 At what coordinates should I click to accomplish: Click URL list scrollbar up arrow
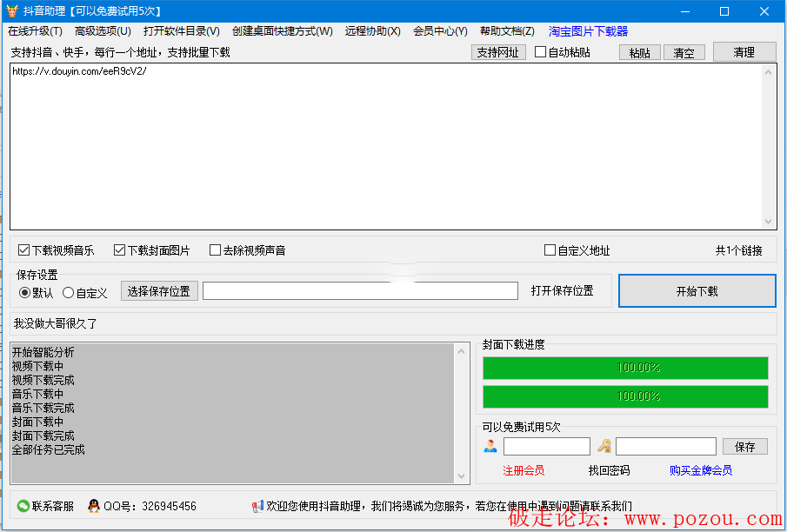769,72
